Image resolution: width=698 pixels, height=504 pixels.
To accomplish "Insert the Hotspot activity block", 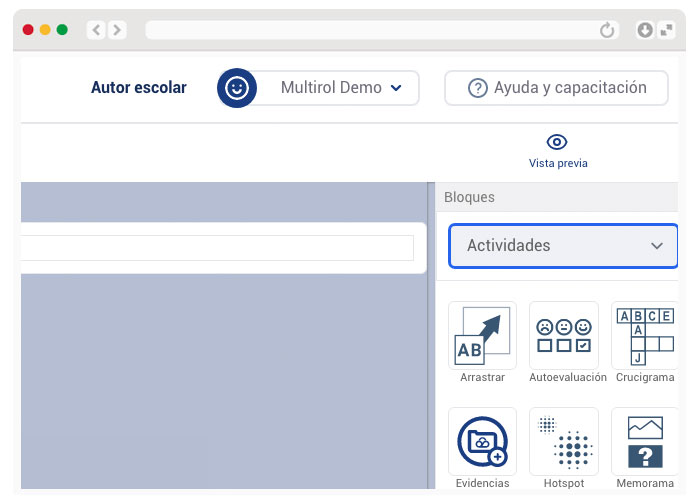I will tap(564, 441).
